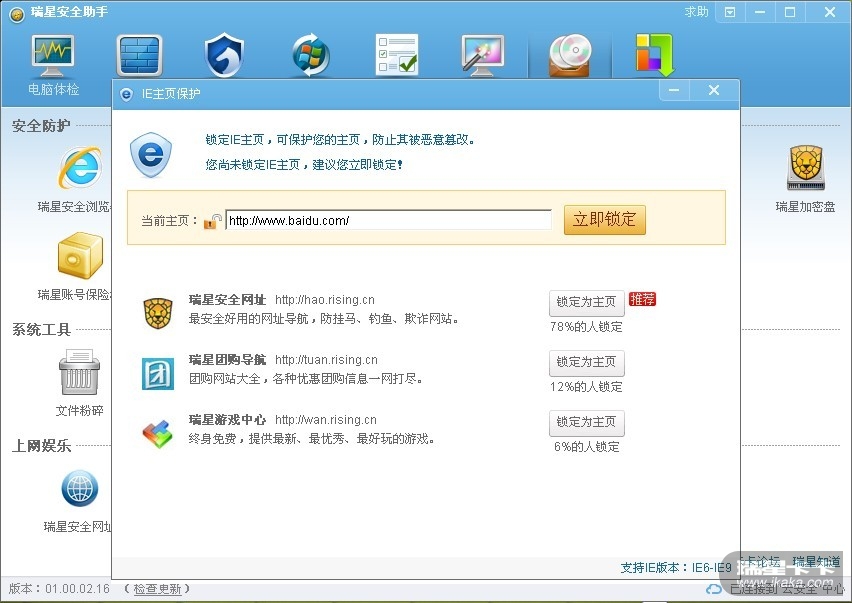Click the blue shield arrow toolbar icon
The image size is (852, 603).
click(x=224, y=55)
